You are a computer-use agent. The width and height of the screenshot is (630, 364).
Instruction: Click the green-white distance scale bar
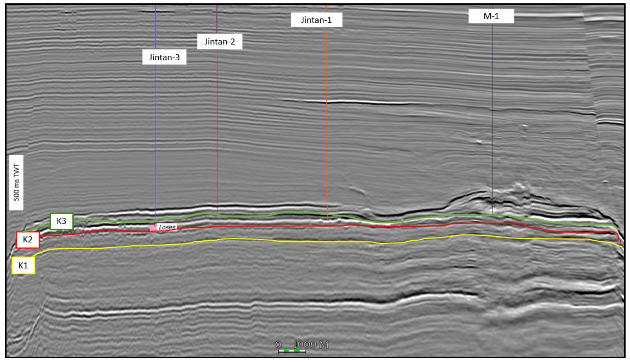tap(292, 351)
